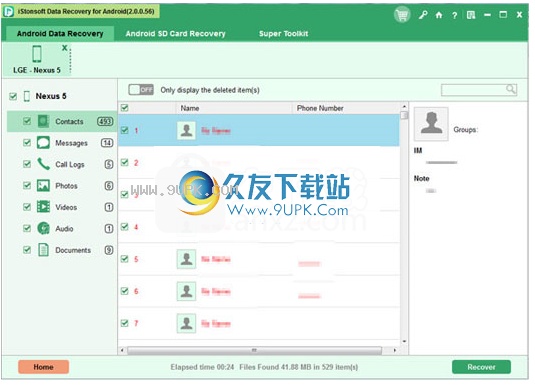
Task: Click the Contacts category icon
Action: 43,121
